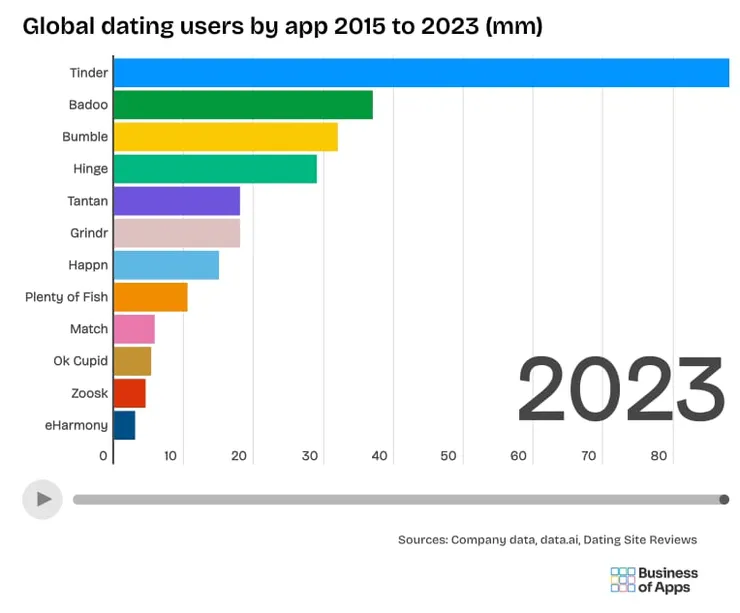Click the 'Tantan' axis label

(88, 201)
